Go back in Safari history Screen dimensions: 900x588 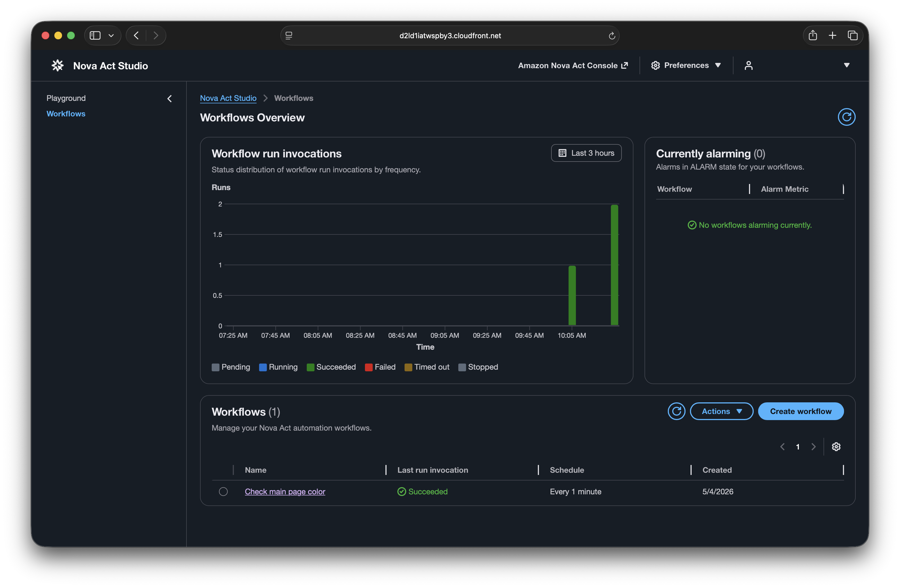(136, 35)
